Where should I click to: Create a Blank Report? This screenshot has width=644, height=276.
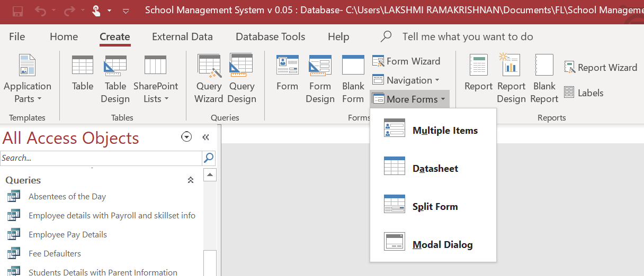tap(544, 79)
